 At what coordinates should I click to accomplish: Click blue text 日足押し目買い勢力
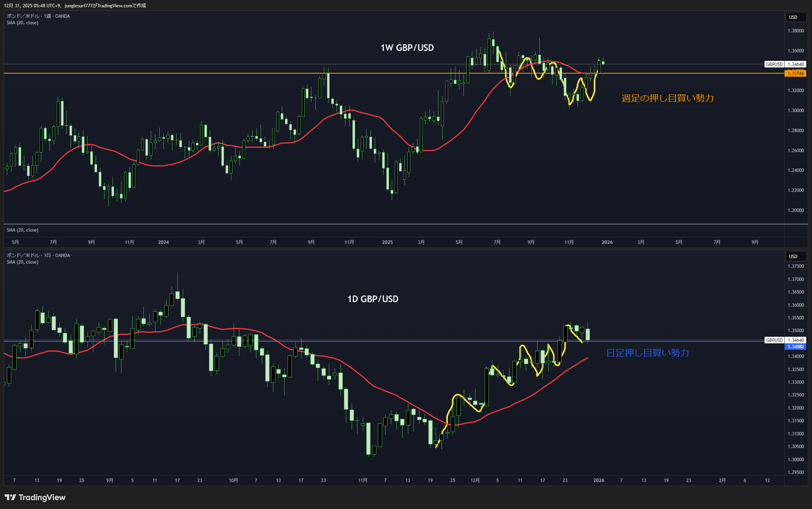[x=647, y=353]
